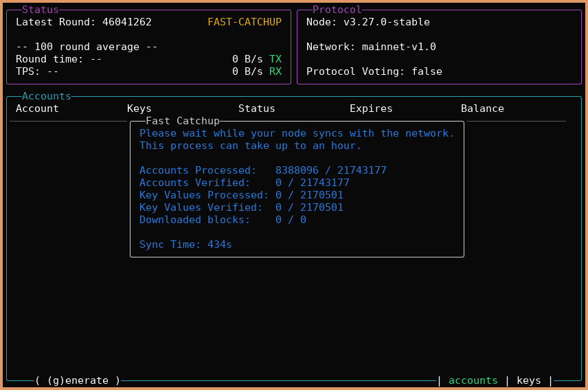Screen dimensions: 588x390
Task: Click Latest Round 46041262 text
Action: [x=84, y=22]
